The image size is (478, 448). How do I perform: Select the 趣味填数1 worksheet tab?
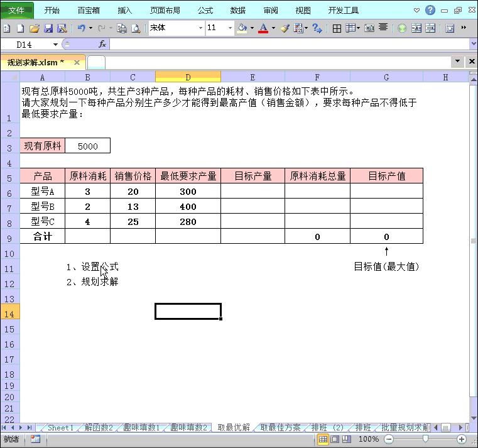[x=141, y=427]
